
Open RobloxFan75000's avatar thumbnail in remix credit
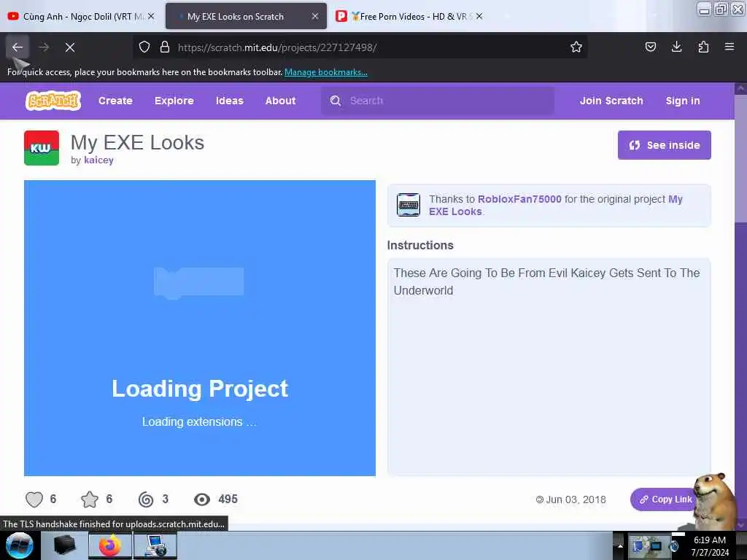click(x=409, y=205)
